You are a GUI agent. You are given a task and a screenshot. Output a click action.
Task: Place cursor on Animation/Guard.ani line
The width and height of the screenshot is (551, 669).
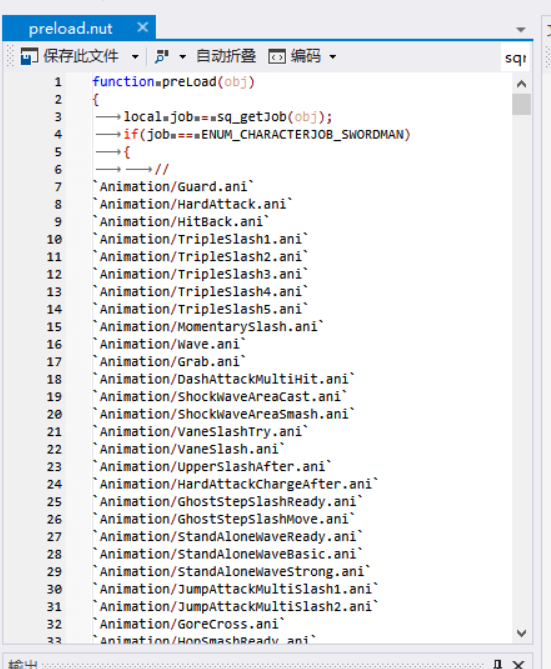(173, 187)
